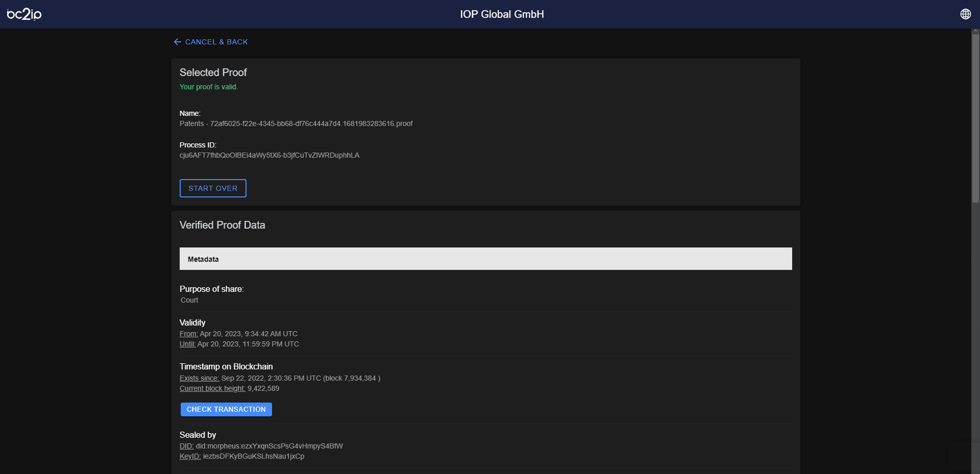This screenshot has height=474, width=980.
Task: Click the 'DID:' label
Action: pyautogui.click(x=186, y=446)
